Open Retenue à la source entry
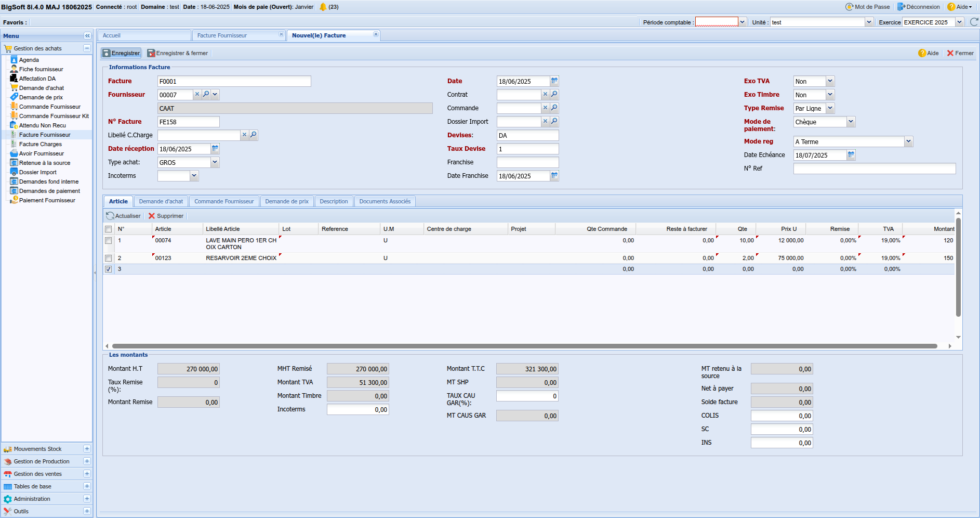 [x=45, y=163]
